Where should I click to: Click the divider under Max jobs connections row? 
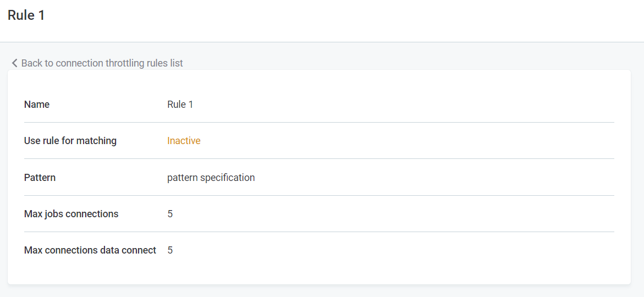pos(319,232)
